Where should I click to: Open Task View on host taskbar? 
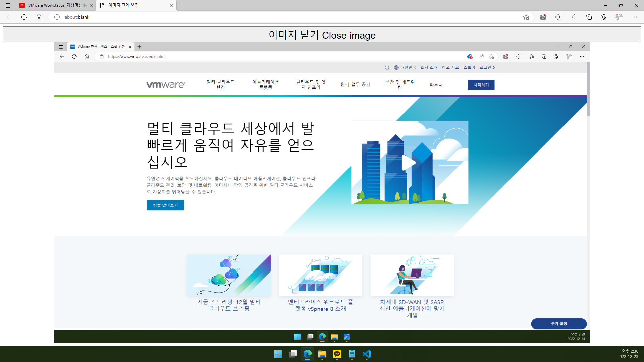(x=293, y=354)
